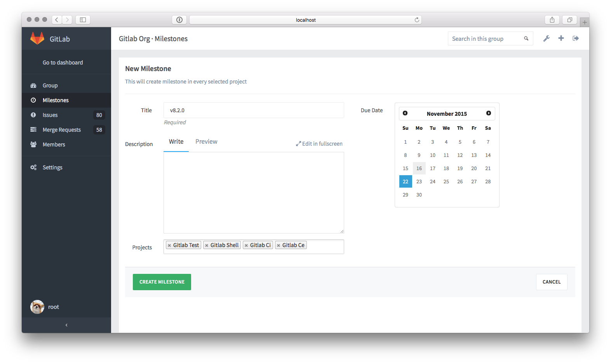Pick November 25 as due date

(446, 181)
